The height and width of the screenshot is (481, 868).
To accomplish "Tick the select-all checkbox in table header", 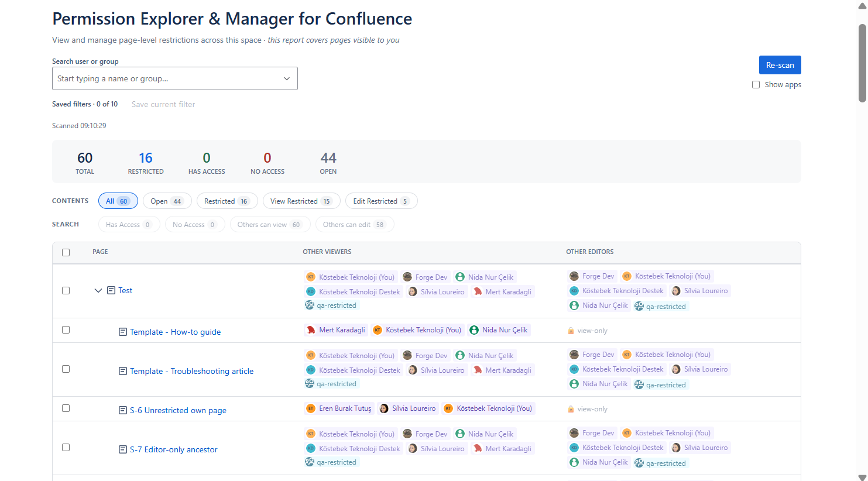I will click(66, 252).
